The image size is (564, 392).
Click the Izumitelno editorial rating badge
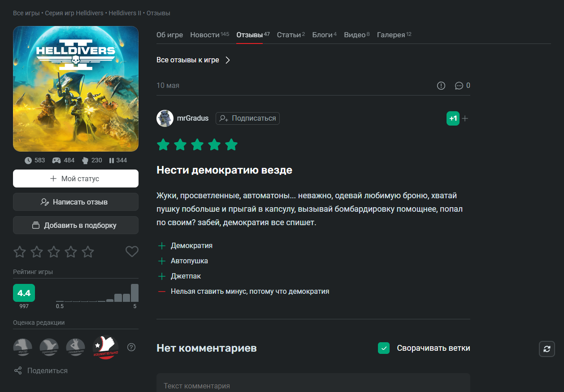[105, 347]
